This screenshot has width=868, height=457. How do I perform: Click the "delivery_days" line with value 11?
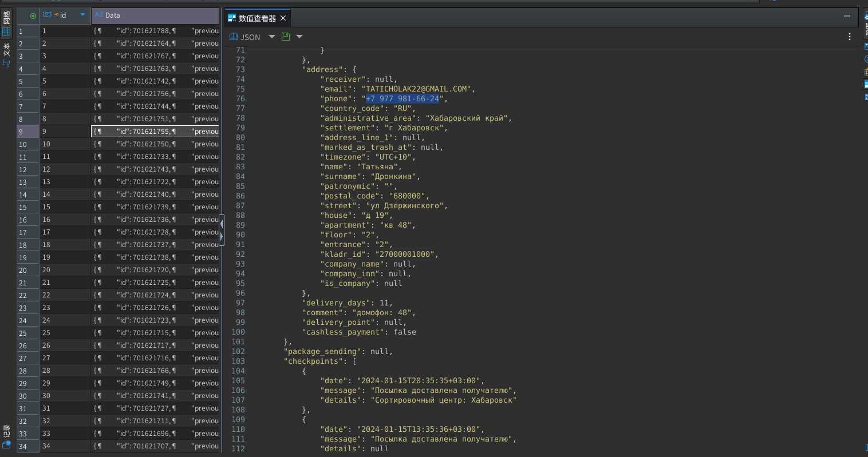[x=347, y=303]
